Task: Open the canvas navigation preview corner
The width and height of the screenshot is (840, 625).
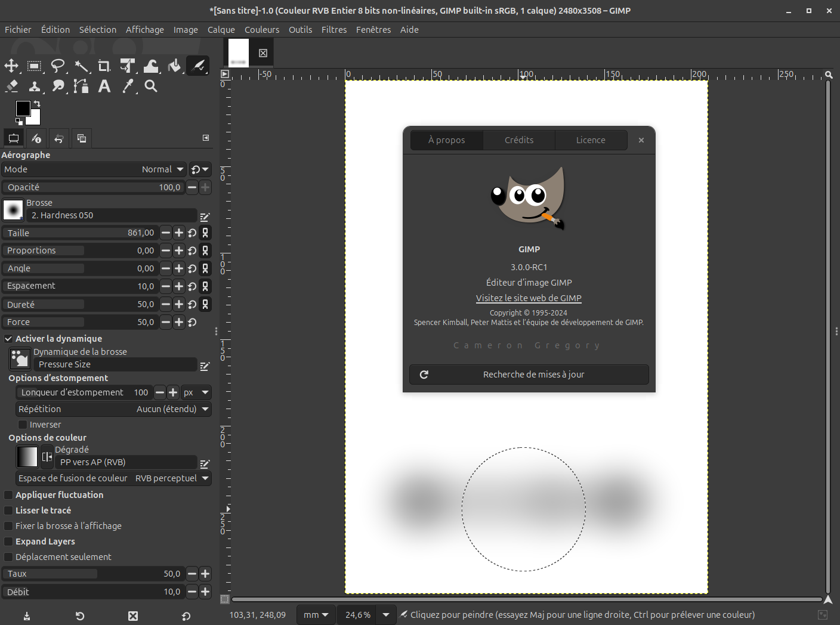Action: (828, 599)
